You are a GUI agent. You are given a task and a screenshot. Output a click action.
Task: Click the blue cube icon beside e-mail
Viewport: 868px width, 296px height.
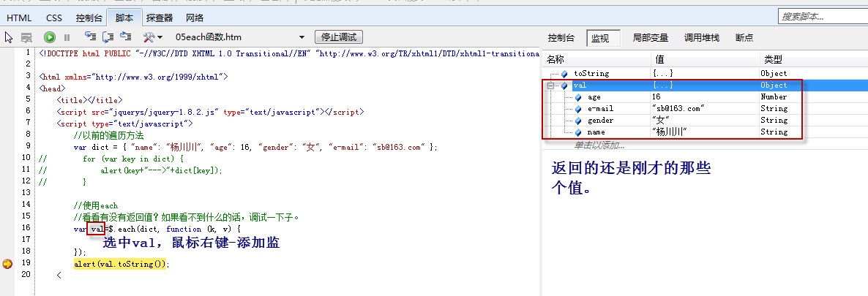pos(578,109)
